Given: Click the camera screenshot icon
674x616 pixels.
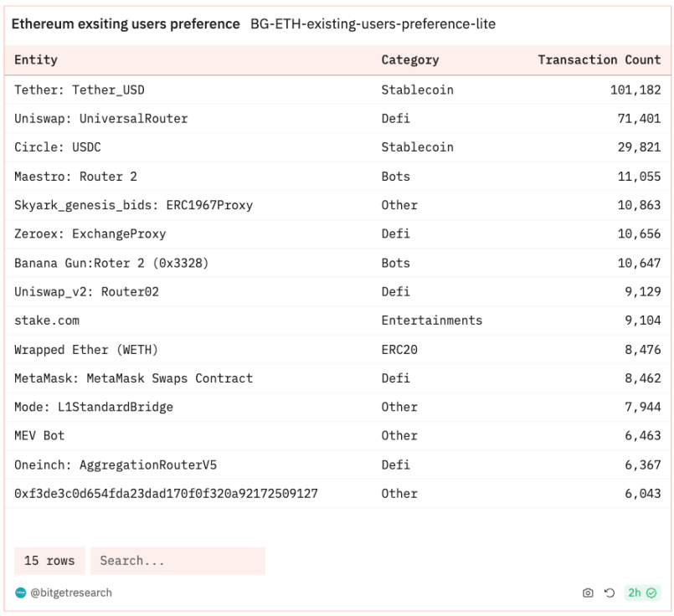Looking at the screenshot, I should 588,593.
